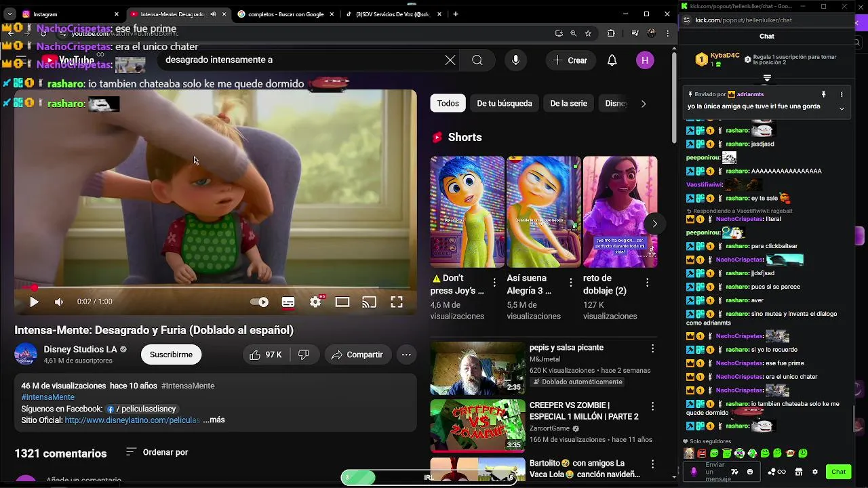Open options for CREEPER VS ZOMBIE video
This screenshot has width=868, height=488.
[x=652, y=406]
